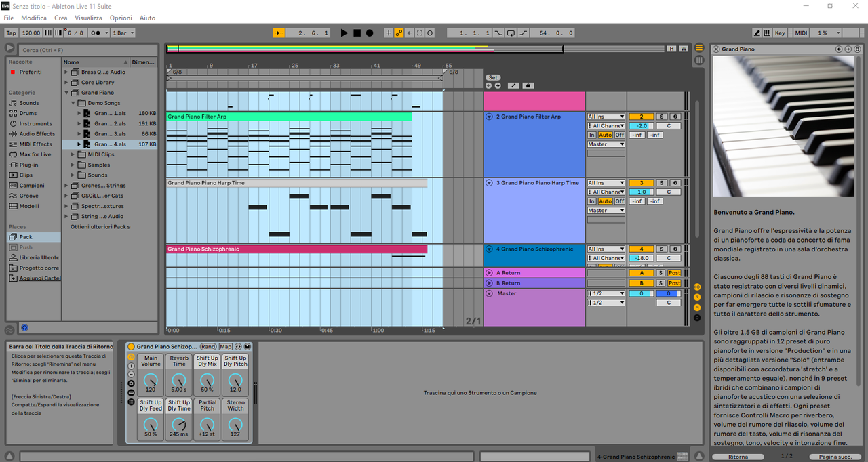The height and width of the screenshot is (462, 868).
Task: Open the File menu
Action: 9,18
